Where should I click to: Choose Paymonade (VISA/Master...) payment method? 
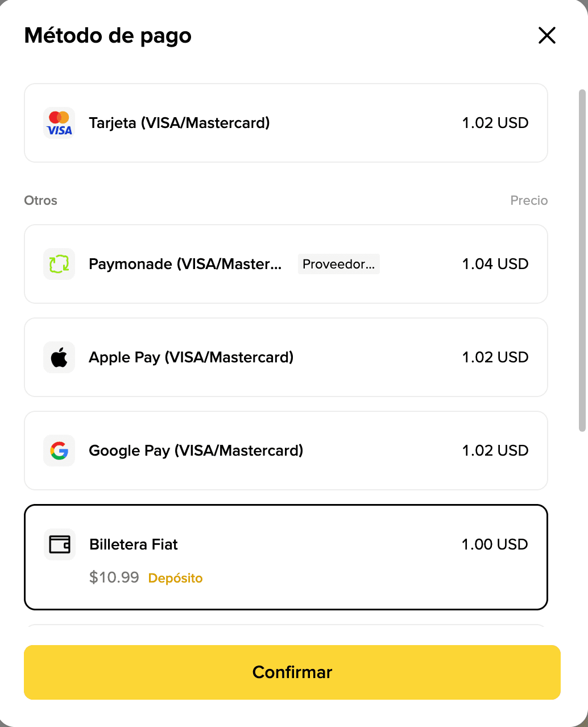185,264
